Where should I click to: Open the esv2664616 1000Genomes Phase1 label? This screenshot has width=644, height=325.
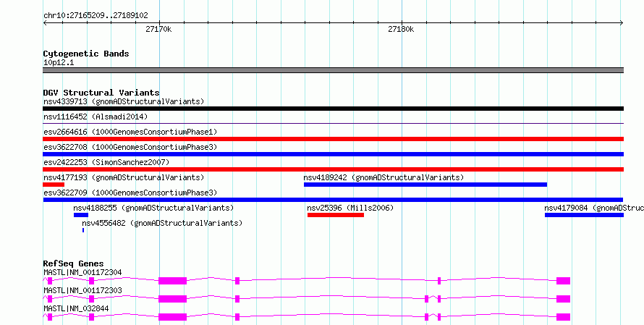(130, 132)
